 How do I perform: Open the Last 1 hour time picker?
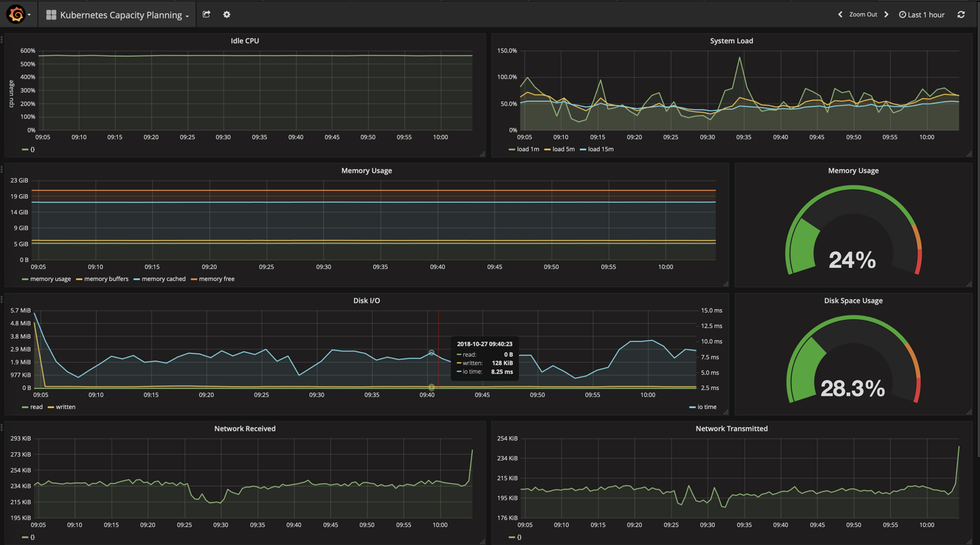(921, 15)
